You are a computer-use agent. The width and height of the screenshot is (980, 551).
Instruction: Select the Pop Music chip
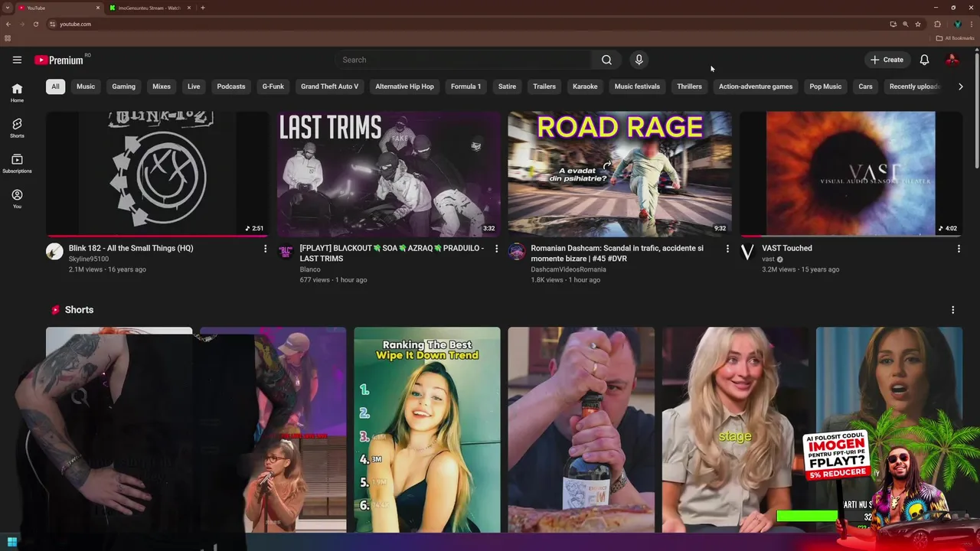click(825, 86)
